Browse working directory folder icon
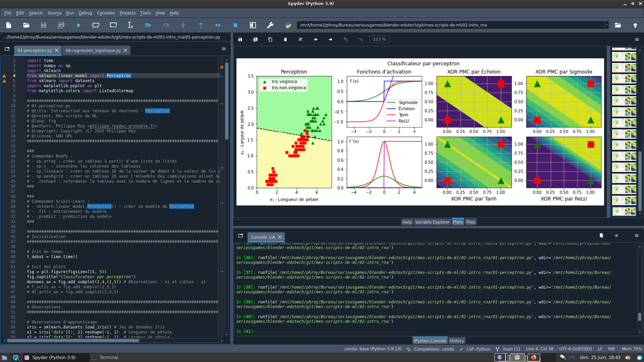 (x=618, y=25)
